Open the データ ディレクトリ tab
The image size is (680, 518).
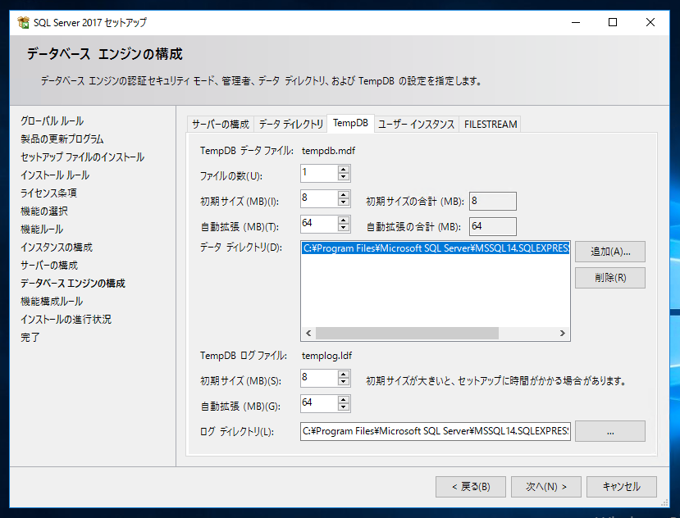pyautogui.click(x=291, y=125)
